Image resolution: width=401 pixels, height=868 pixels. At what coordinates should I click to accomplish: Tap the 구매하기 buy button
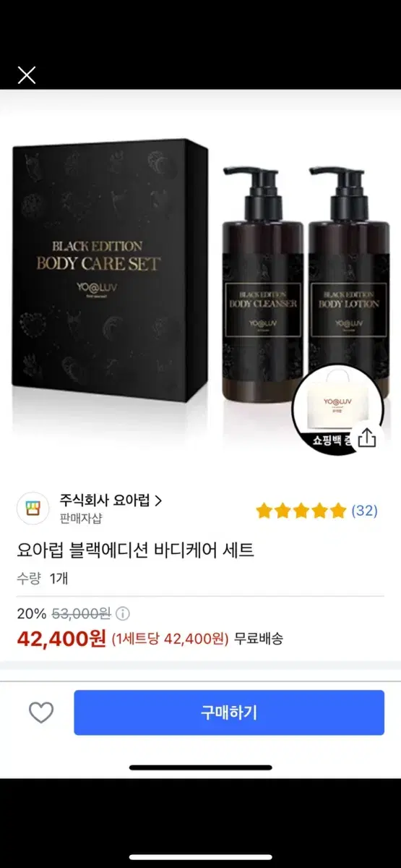229,712
